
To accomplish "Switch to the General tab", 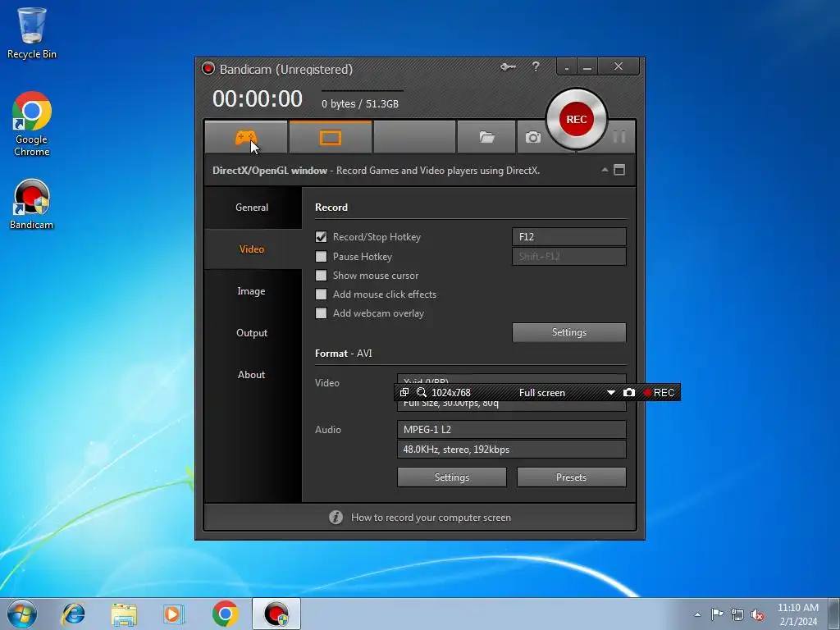I will coord(252,208).
